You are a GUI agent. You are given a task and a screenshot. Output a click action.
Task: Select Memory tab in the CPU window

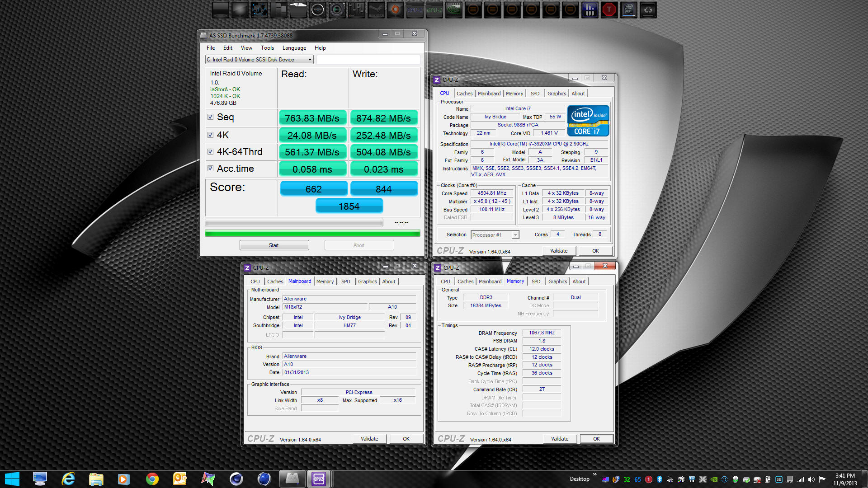tap(514, 94)
